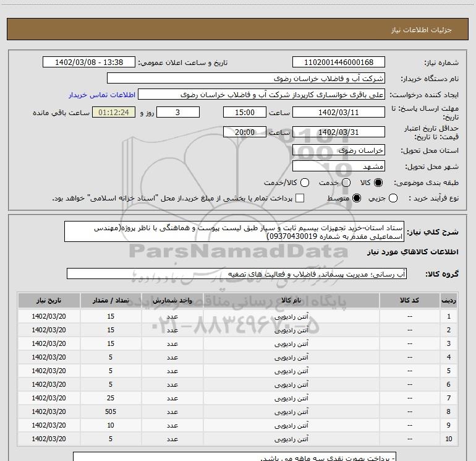Click the واحد شمارش column header

(x=172, y=300)
